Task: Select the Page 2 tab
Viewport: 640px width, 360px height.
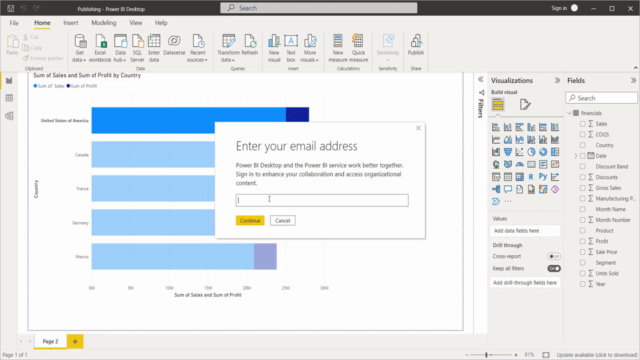Action: point(50,341)
